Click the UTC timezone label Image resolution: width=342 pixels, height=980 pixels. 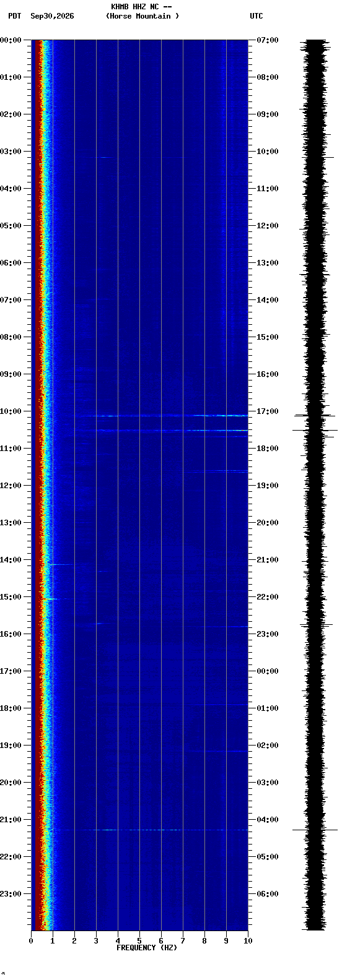coord(256,16)
